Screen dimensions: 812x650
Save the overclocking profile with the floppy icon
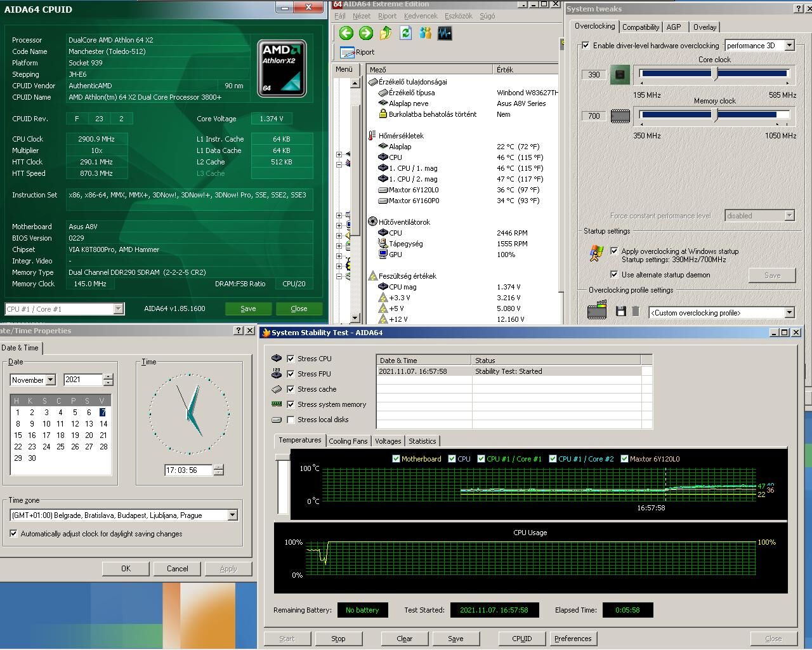621,311
